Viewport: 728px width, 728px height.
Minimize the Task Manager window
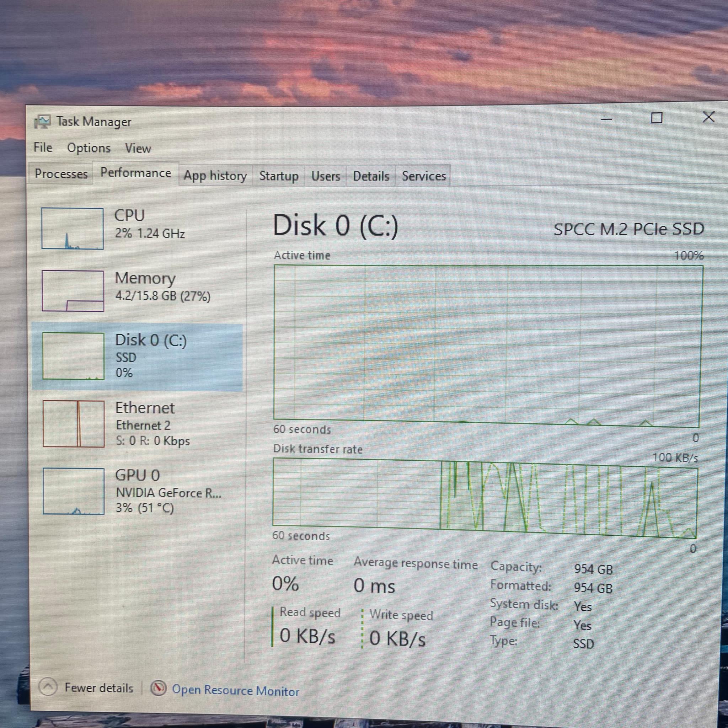click(x=606, y=119)
